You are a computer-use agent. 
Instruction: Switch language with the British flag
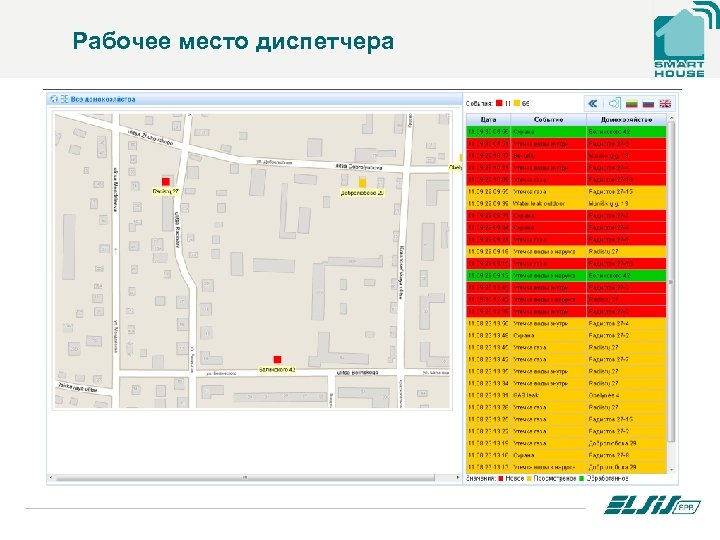tap(665, 104)
